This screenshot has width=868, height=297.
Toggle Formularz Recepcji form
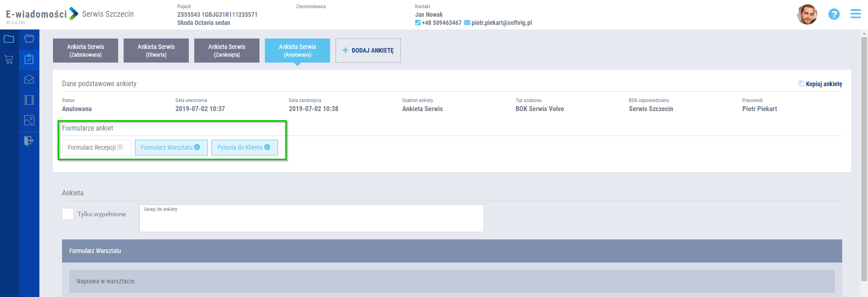point(96,147)
